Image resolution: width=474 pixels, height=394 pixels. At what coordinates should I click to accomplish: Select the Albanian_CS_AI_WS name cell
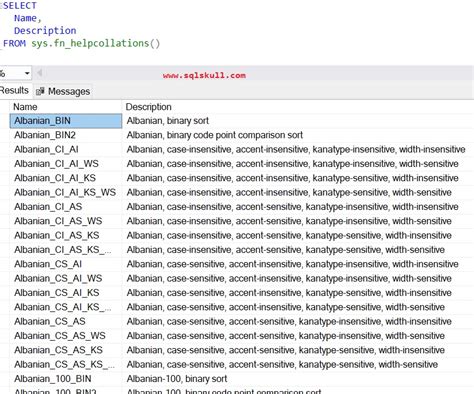[66, 278]
